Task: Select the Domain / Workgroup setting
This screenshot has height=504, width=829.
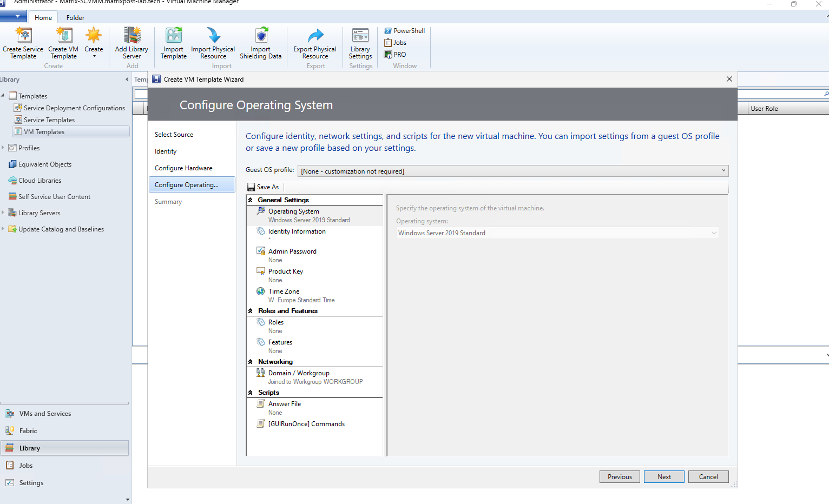Action: coord(315,377)
